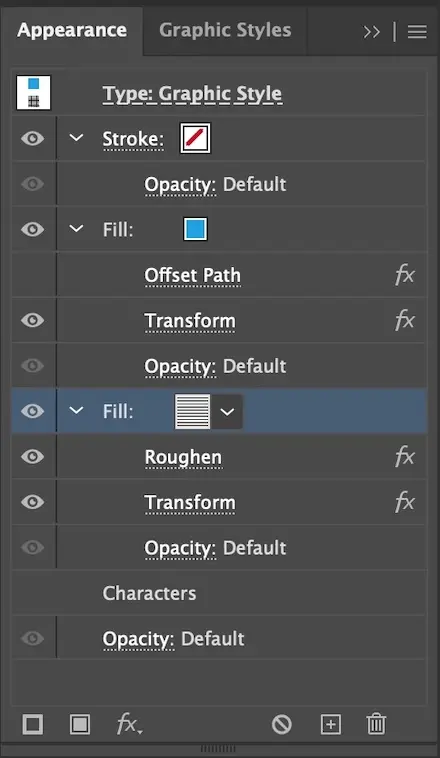Click the Duplicate Selected Item icon
Image resolution: width=440 pixels, height=758 pixels.
[331, 725]
